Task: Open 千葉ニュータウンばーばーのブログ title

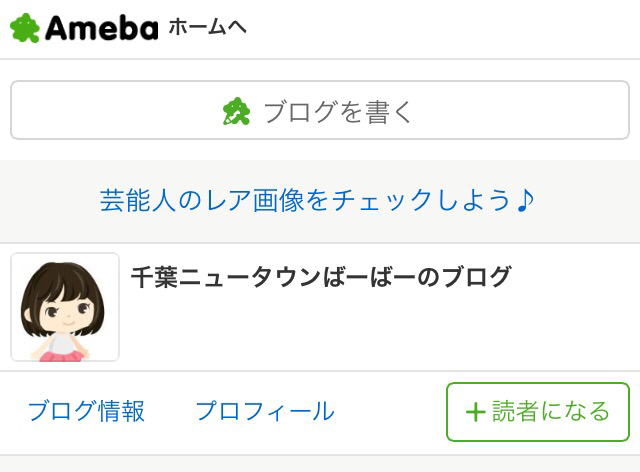Action: pos(321,277)
